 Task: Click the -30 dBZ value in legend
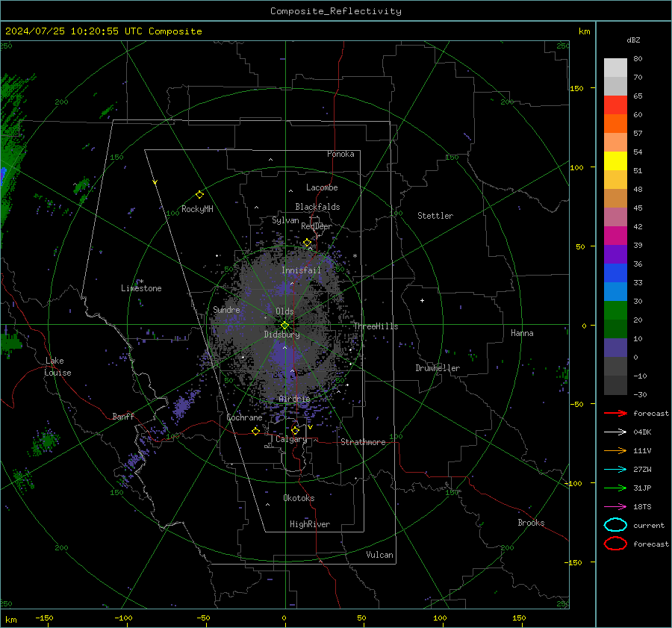coord(641,394)
